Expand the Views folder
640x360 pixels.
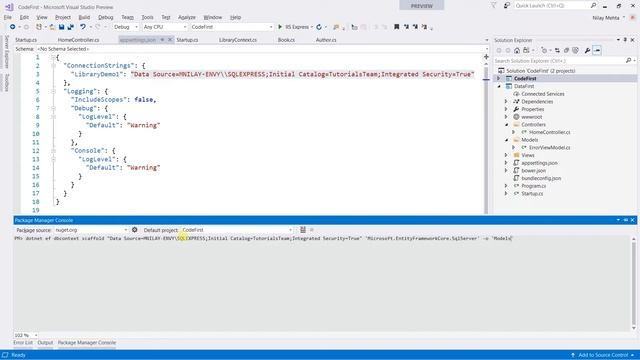pyautogui.click(x=506, y=155)
